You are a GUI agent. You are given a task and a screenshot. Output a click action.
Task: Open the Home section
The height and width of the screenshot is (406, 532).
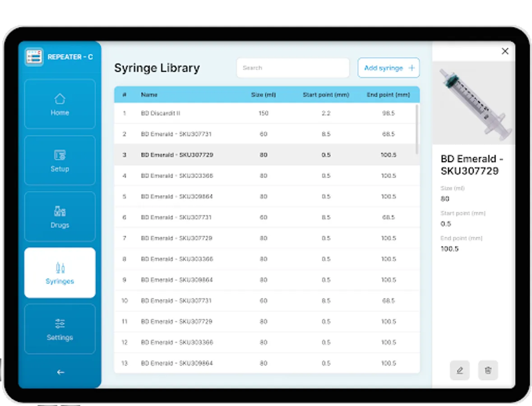click(x=60, y=104)
